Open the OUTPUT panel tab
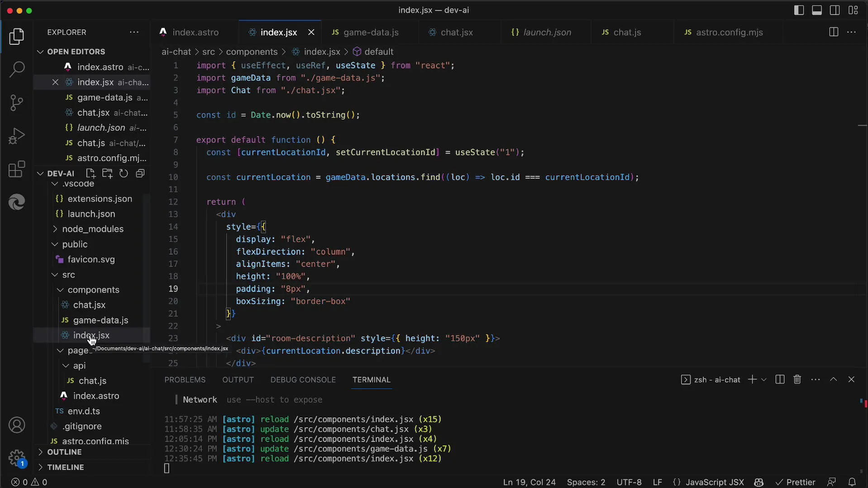This screenshot has height=488, width=868. click(238, 380)
